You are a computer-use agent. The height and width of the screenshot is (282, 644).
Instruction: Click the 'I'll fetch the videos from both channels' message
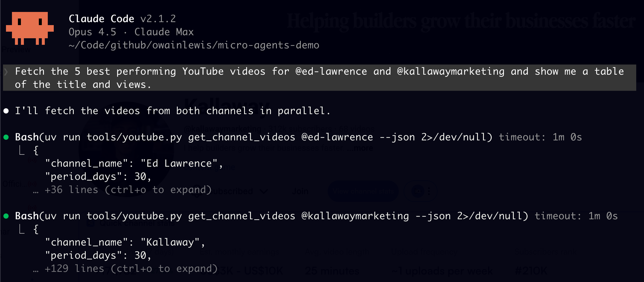tap(173, 111)
